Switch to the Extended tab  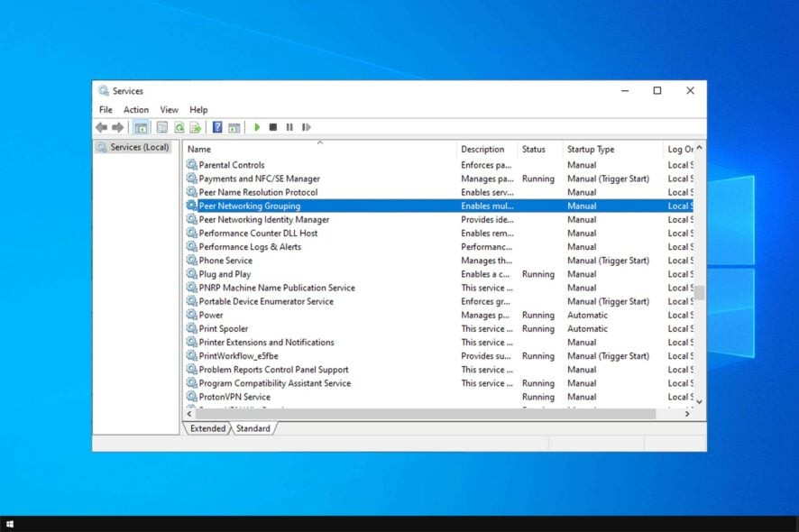[207, 428]
